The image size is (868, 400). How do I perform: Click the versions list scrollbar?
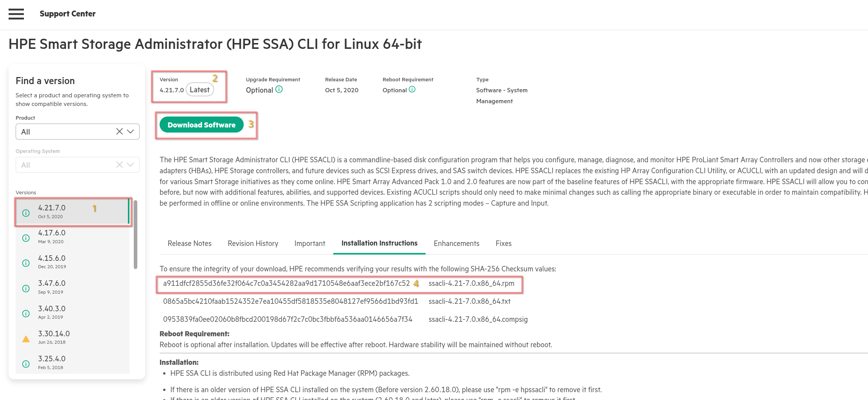point(135,235)
